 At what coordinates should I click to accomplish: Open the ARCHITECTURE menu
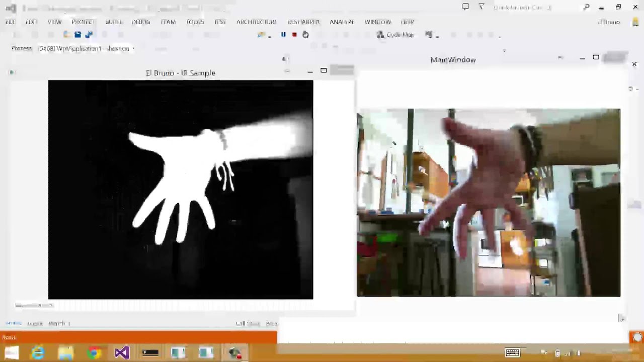pos(257,22)
